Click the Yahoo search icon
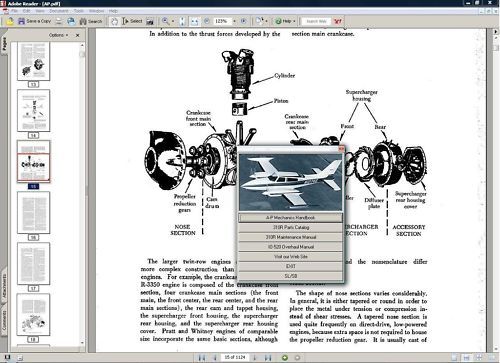This screenshot has width=500, height=363. pos(338,21)
